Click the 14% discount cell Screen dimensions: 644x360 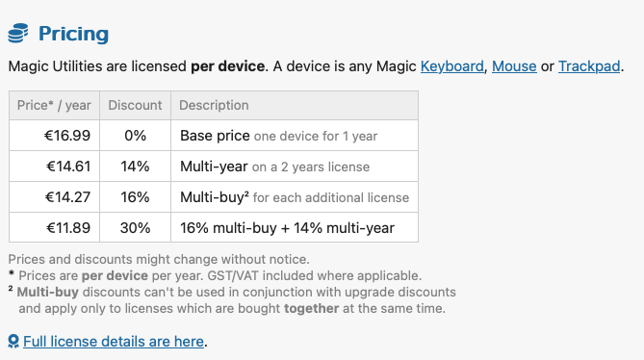[x=135, y=167]
